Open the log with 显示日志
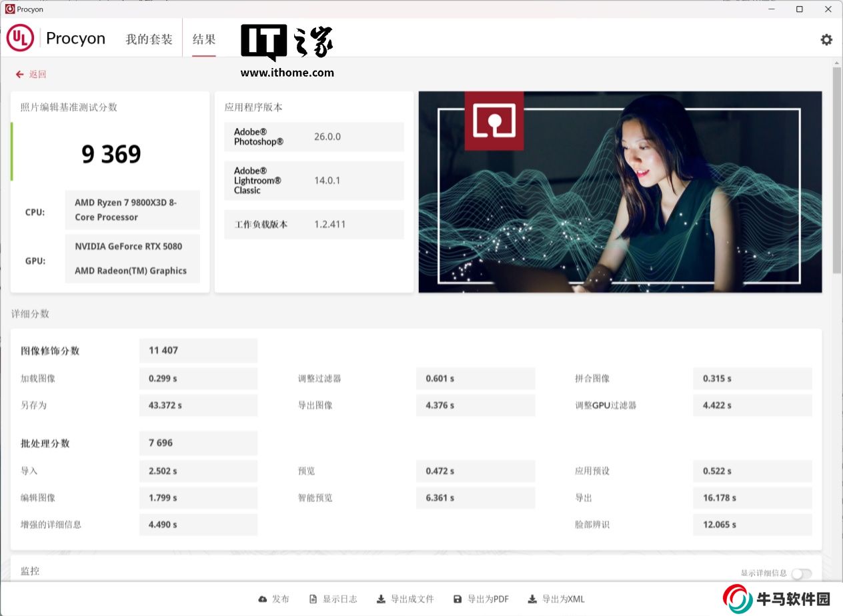 point(333,599)
